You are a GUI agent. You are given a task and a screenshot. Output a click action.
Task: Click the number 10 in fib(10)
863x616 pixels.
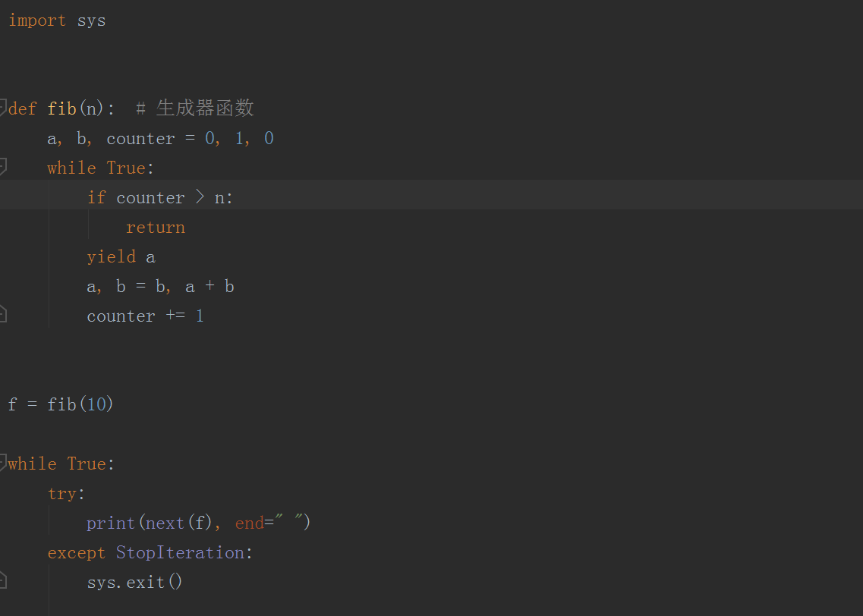pos(96,404)
